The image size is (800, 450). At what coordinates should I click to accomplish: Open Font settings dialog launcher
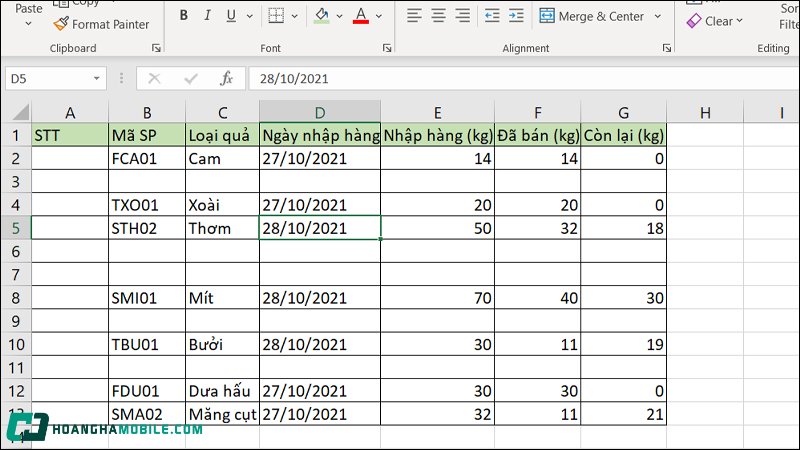387,48
